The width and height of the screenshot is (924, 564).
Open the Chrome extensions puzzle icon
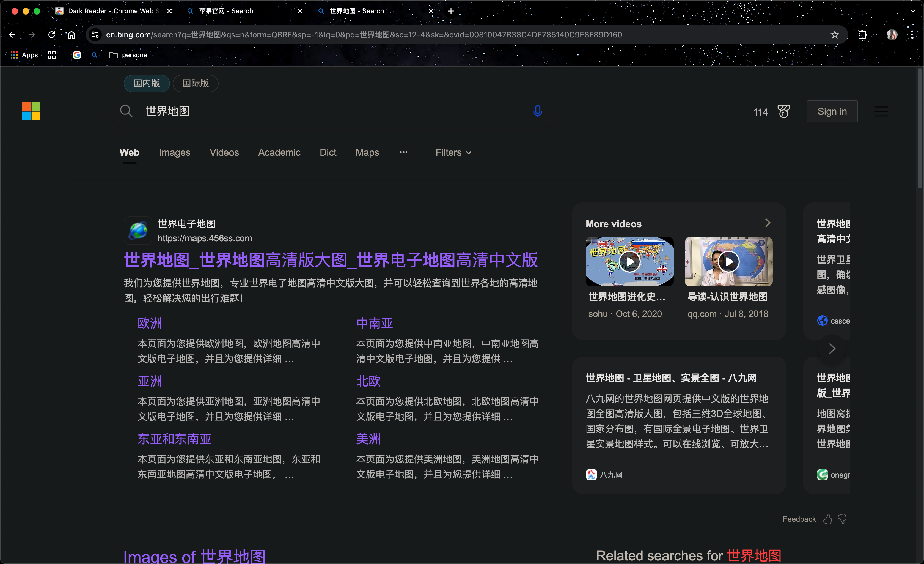[x=862, y=34]
